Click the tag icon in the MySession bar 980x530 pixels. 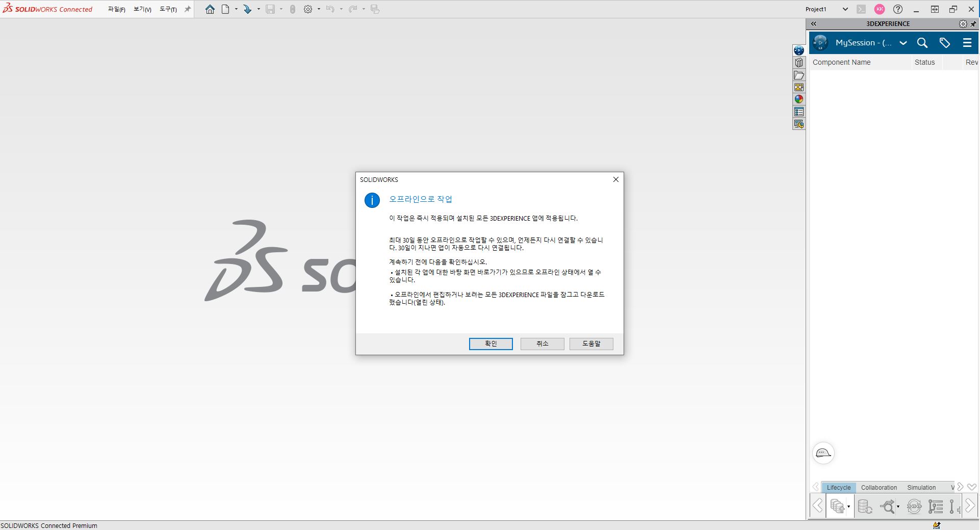point(945,43)
